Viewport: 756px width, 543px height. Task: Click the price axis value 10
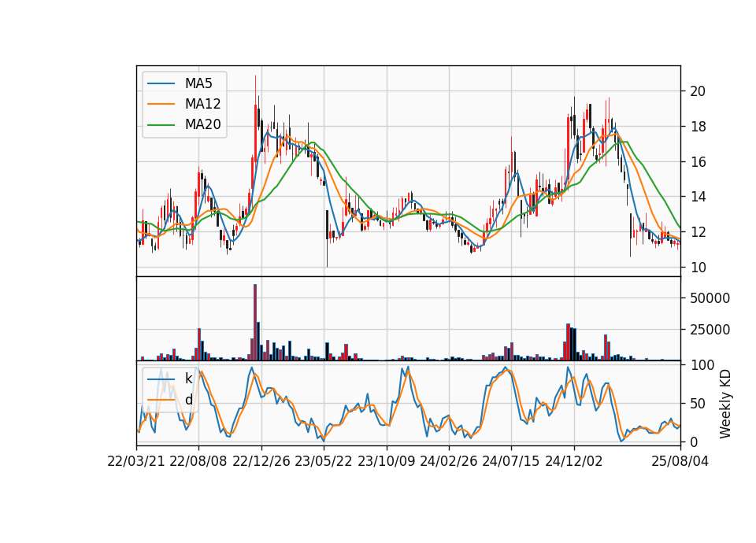pos(698,267)
